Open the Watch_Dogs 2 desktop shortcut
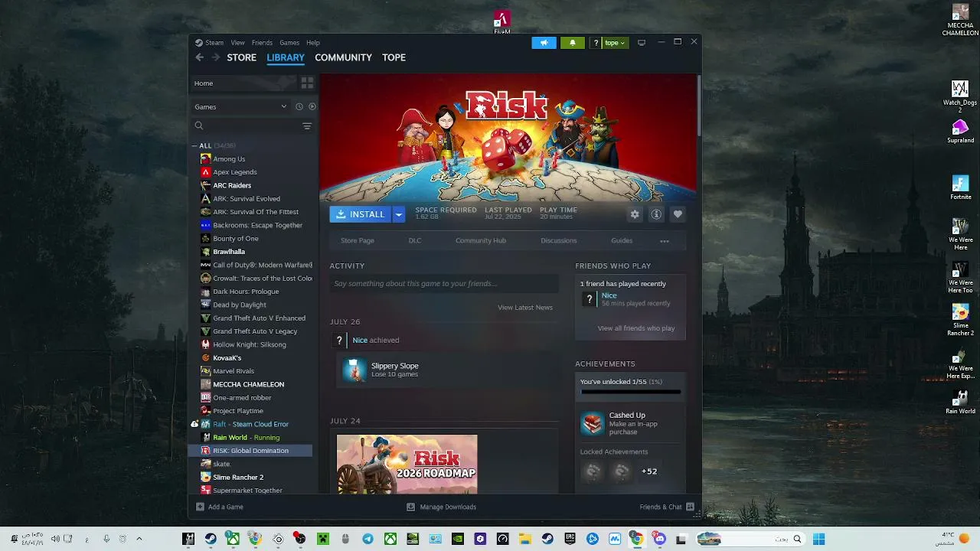This screenshot has width=980, height=551. (x=960, y=96)
